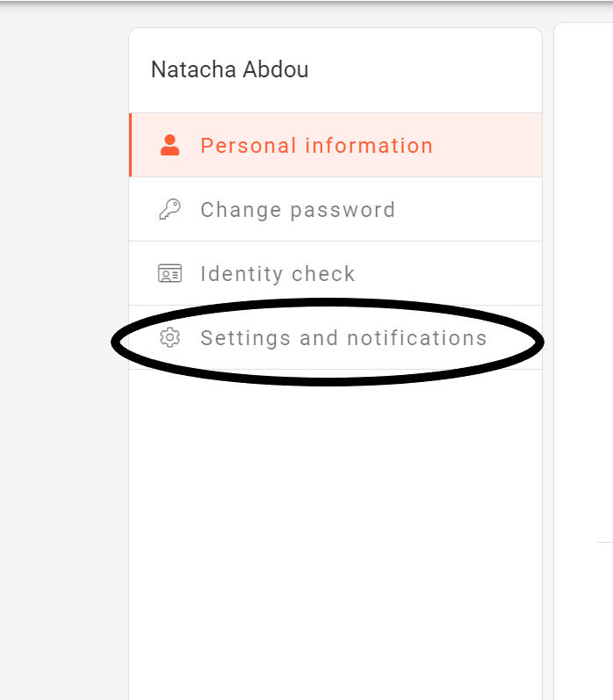
Task: Click the person icon beside Personal information
Action: pos(169,146)
